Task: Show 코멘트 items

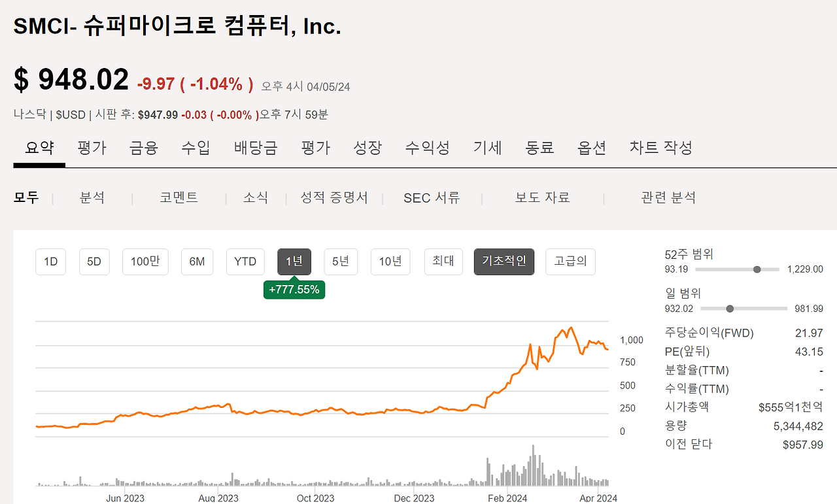Action: point(179,197)
